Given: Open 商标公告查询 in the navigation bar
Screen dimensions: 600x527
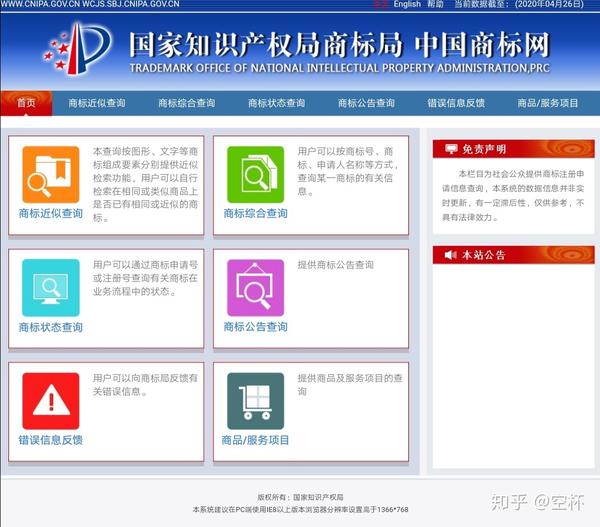Looking at the screenshot, I should [366, 103].
